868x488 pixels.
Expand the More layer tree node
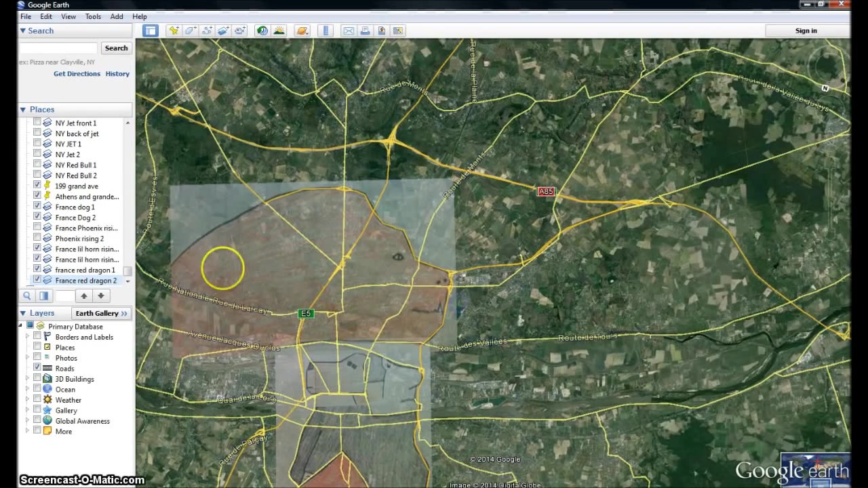coord(28,431)
